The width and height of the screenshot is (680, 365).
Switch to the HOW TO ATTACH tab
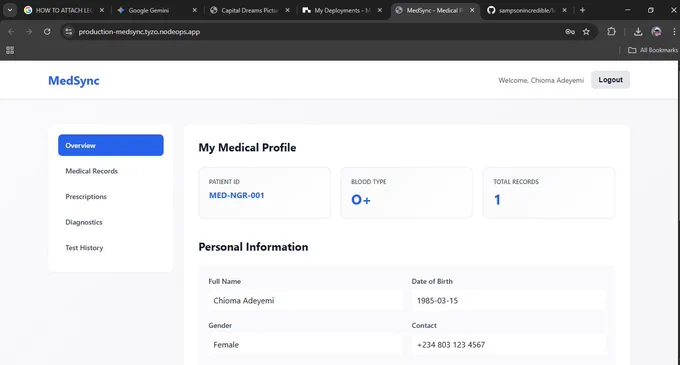coord(64,10)
